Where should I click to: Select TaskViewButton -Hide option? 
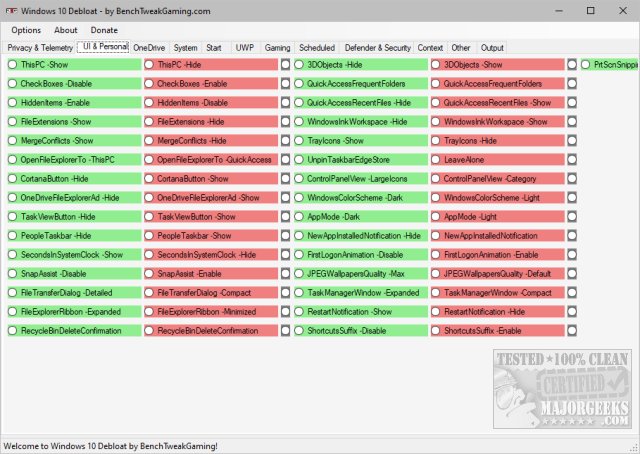point(74,216)
